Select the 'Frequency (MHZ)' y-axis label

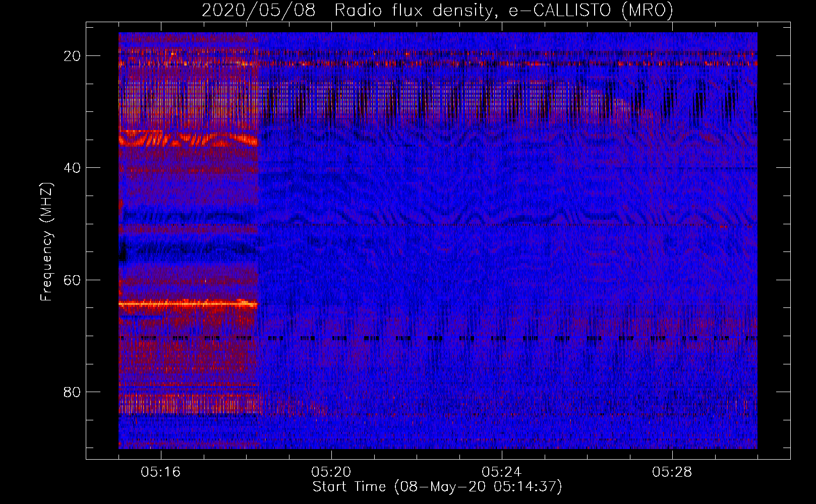click(46, 242)
